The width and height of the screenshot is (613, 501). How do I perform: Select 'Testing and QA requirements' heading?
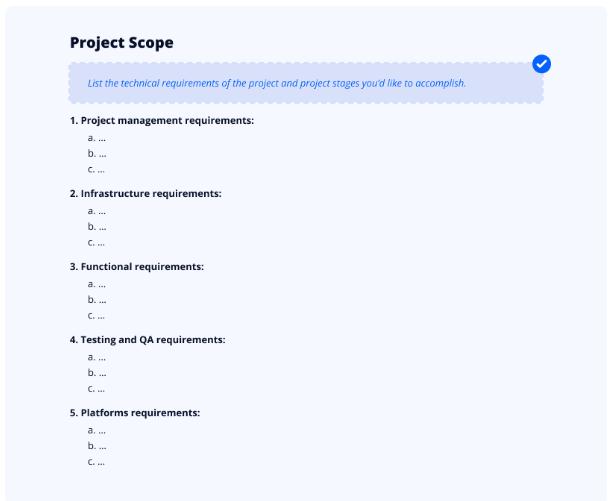point(148,340)
